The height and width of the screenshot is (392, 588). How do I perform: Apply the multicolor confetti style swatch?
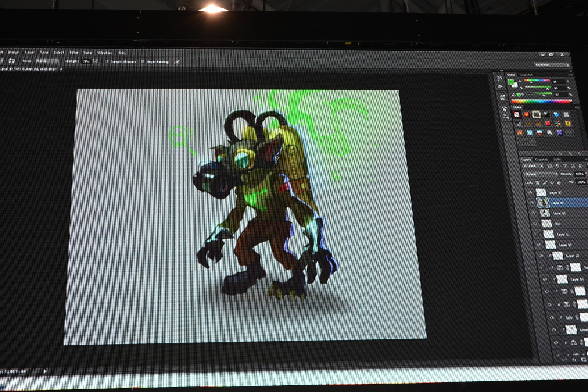tap(558, 123)
